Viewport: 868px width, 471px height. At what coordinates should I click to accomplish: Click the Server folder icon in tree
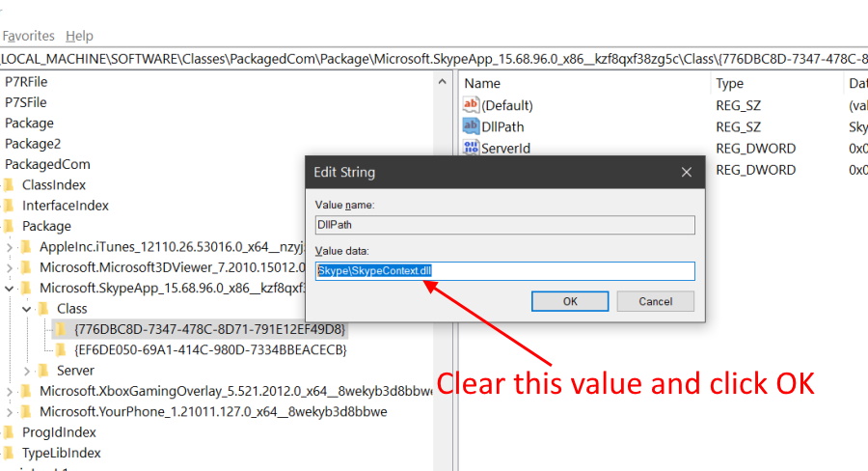[x=42, y=371]
